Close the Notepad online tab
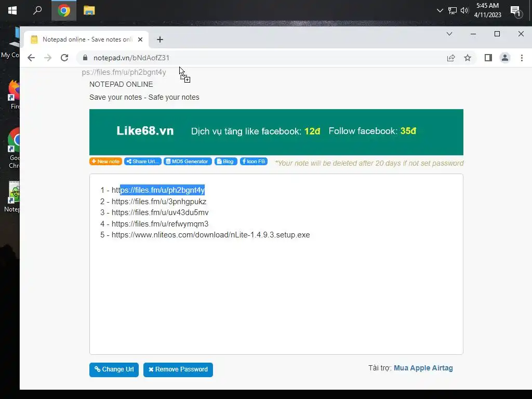The height and width of the screenshot is (399, 532). [x=140, y=39]
